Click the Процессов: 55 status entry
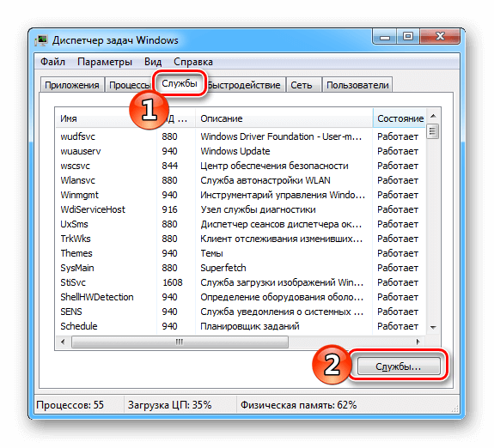The height and width of the screenshot is (448, 494). pos(70,404)
